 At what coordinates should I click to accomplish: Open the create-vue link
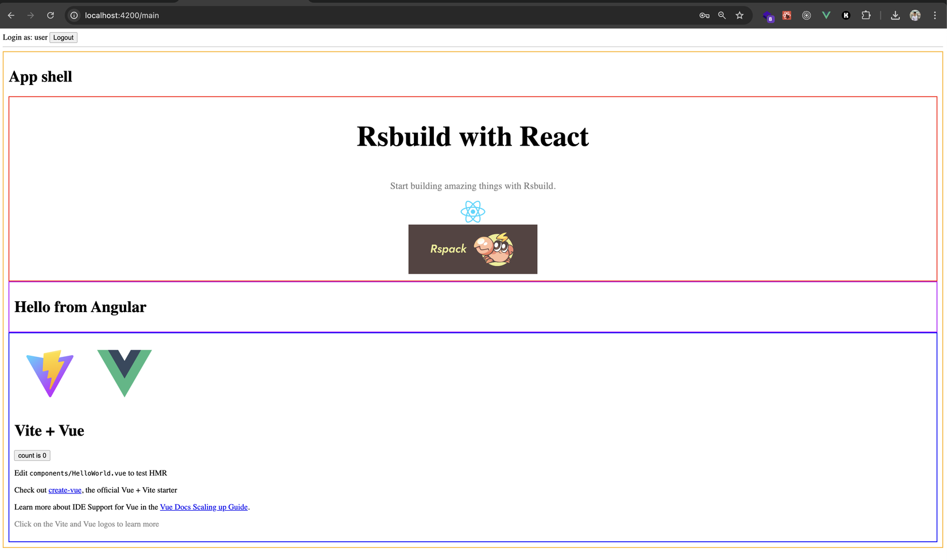[65, 490]
